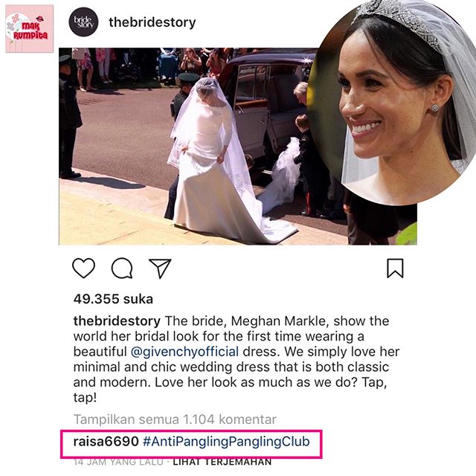This screenshot has height=476, width=476.
Task: Open the bride story profile avatar
Action: point(83,22)
